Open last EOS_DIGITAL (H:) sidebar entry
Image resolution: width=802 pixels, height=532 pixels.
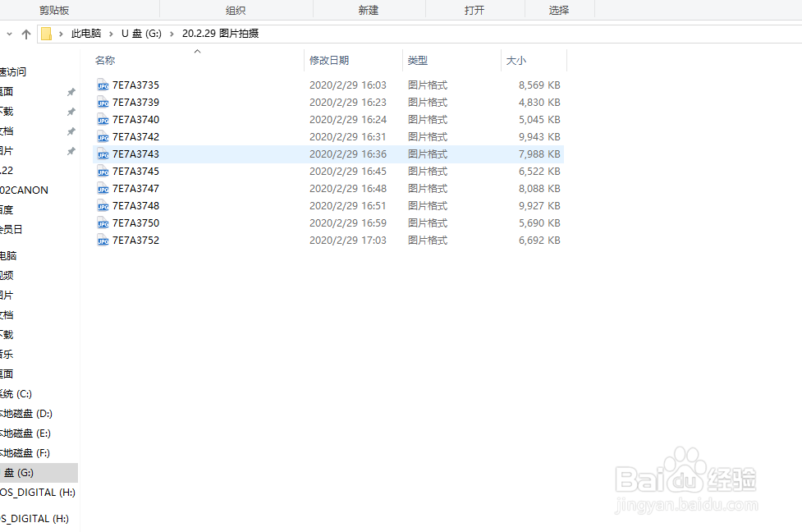click(34, 519)
